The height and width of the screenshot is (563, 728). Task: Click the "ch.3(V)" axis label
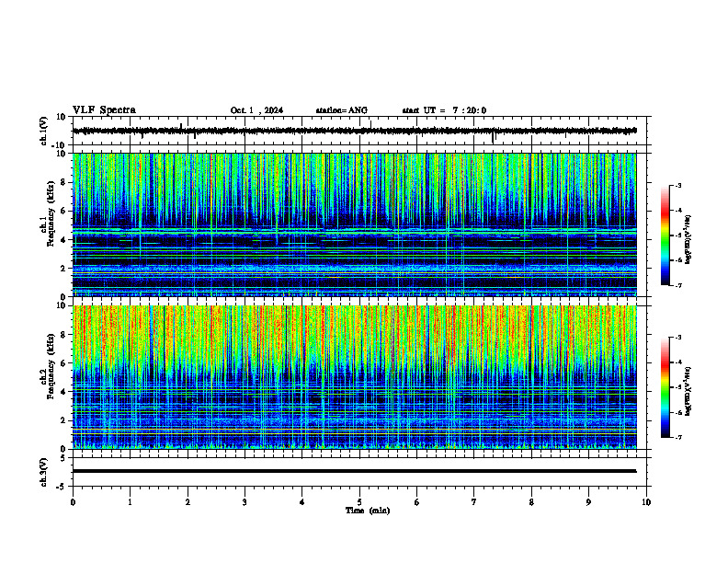click(x=44, y=472)
